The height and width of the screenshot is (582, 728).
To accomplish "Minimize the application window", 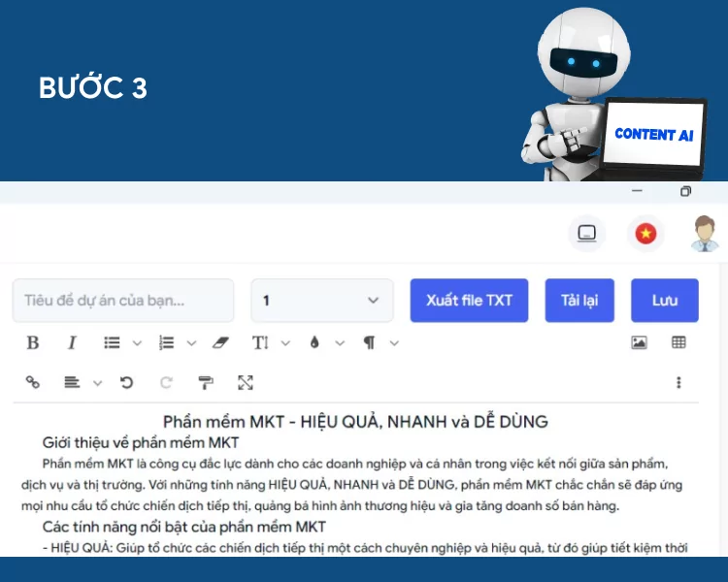I will pyautogui.click(x=637, y=191).
